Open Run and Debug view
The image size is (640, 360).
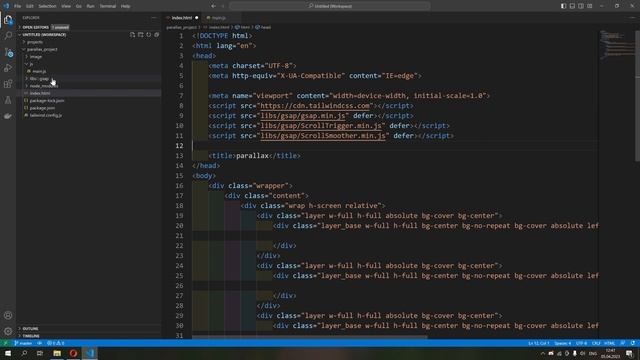pyautogui.click(x=8, y=68)
